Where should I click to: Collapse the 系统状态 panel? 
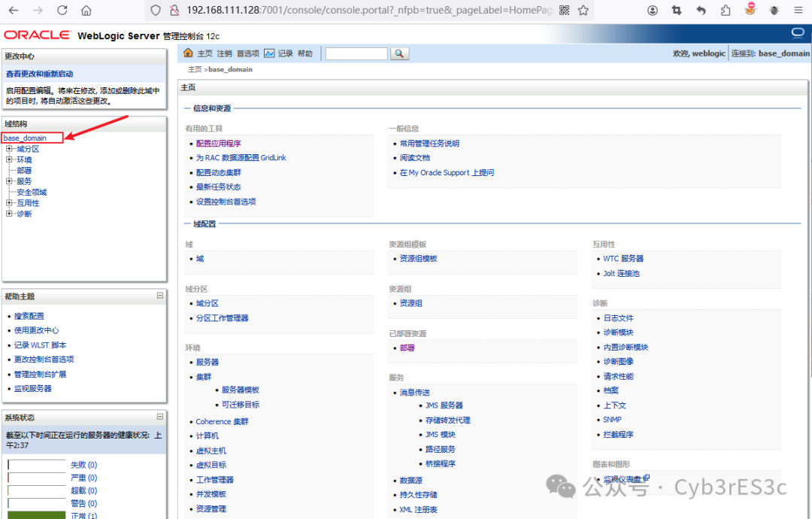[160, 417]
